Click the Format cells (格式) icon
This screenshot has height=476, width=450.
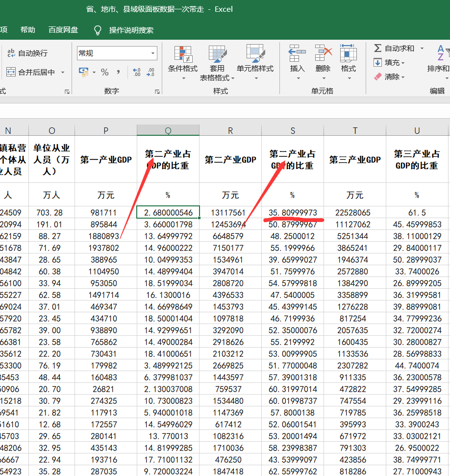click(348, 54)
